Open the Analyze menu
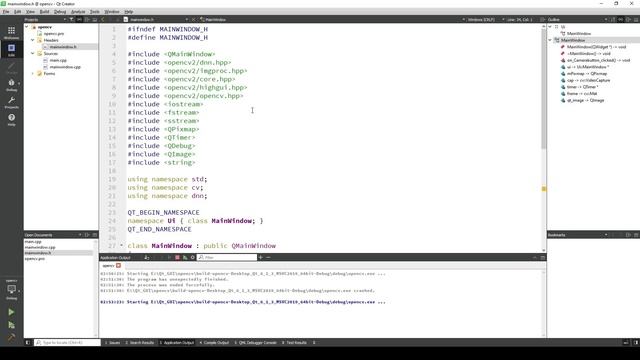 pyautogui.click(x=78, y=11)
